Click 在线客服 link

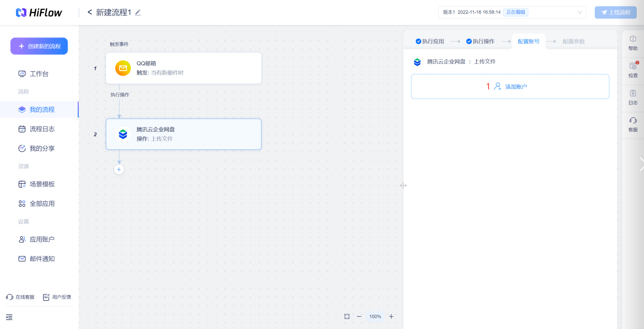click(x=20, y=297)
